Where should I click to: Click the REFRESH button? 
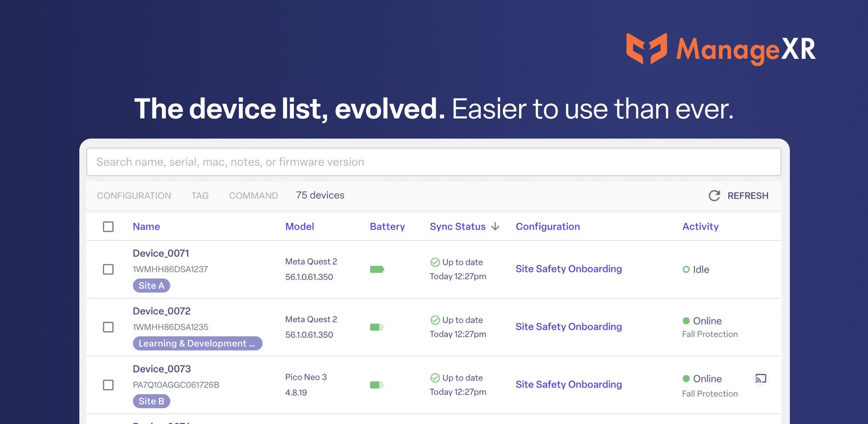point(738,196)
